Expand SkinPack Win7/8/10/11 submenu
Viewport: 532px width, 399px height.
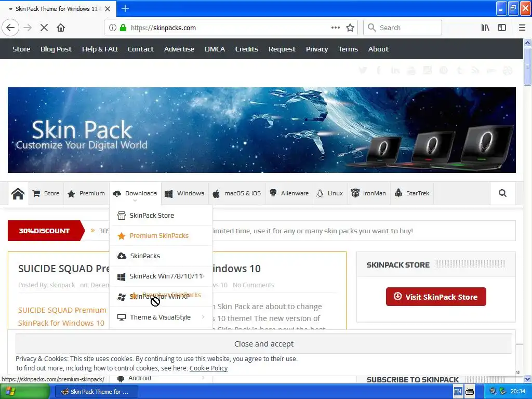pyautogui.click(x=162, y=276)
